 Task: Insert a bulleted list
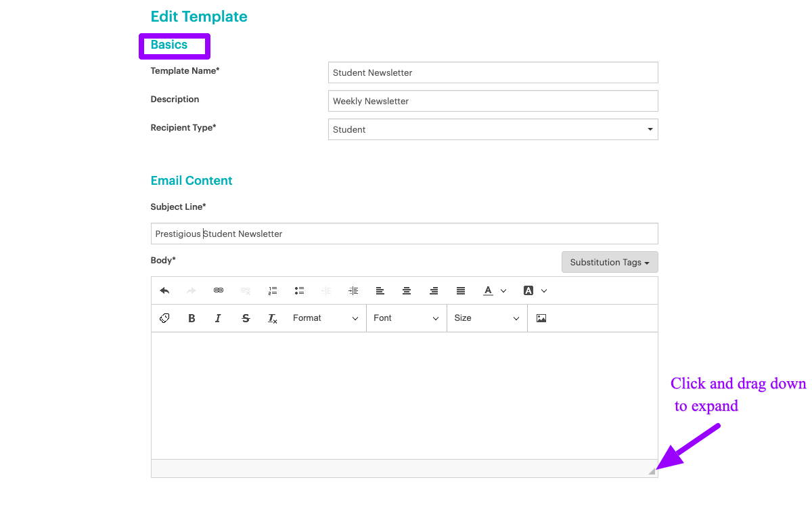tap(299, 290)
